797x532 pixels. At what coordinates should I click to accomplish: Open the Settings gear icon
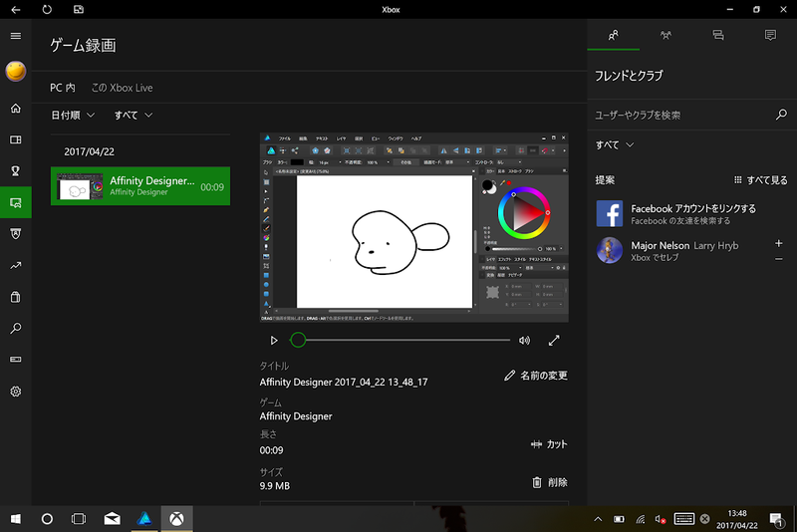coord(16,392)
